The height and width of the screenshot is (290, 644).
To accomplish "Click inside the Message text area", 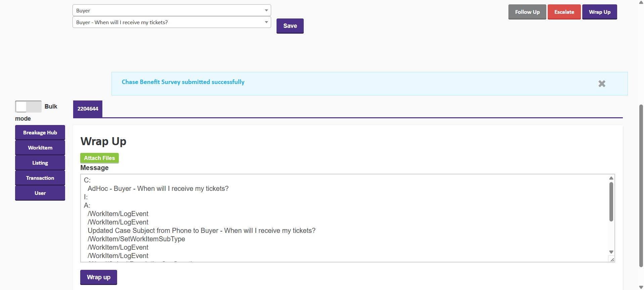I will click(x=336, y=218).
